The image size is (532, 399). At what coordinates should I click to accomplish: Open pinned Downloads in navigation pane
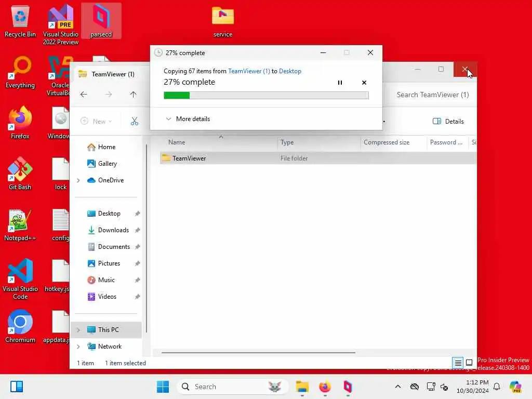click(113, 230)
